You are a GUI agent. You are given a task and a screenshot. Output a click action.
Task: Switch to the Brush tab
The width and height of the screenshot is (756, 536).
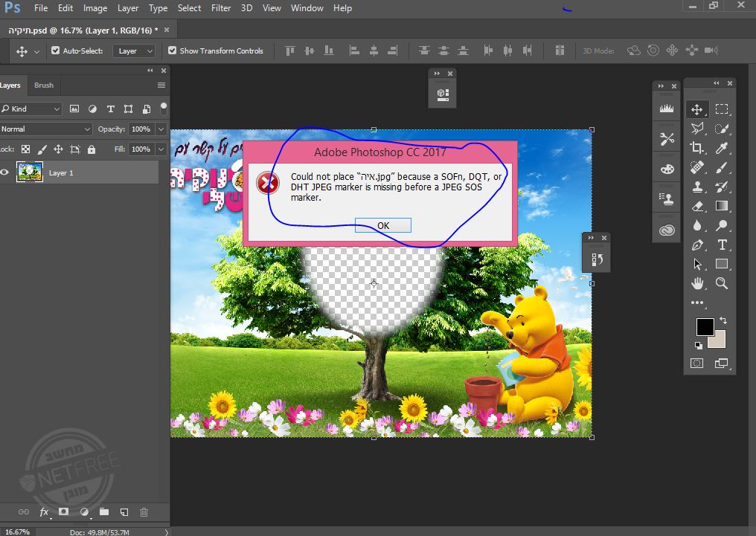pos(44,85)
